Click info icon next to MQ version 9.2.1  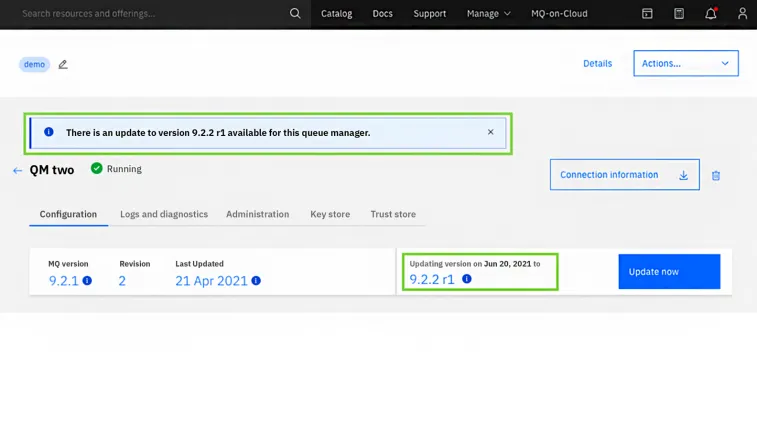pos(87,281)
